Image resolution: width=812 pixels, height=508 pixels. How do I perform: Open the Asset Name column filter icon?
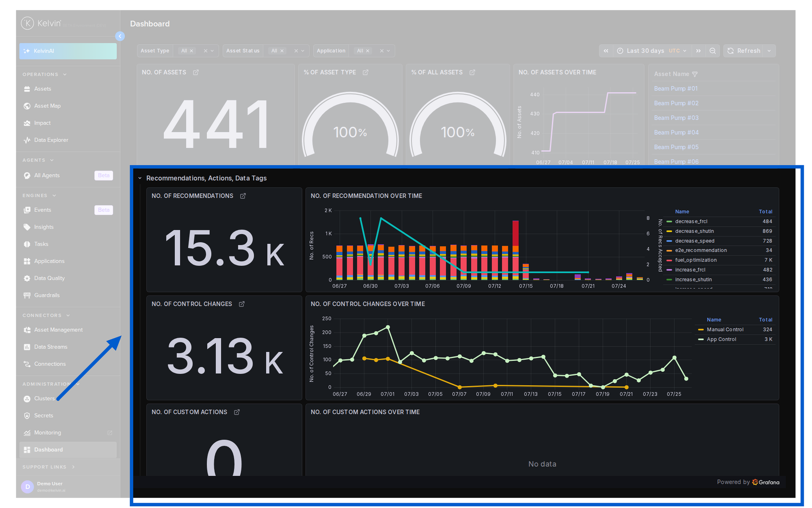tap(695, 74)
